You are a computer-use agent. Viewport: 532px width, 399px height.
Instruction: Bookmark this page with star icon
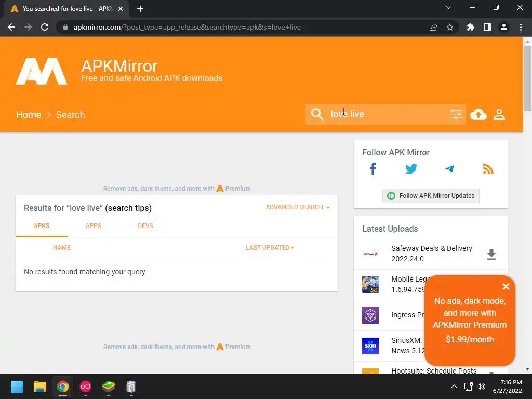pos(450,27)
